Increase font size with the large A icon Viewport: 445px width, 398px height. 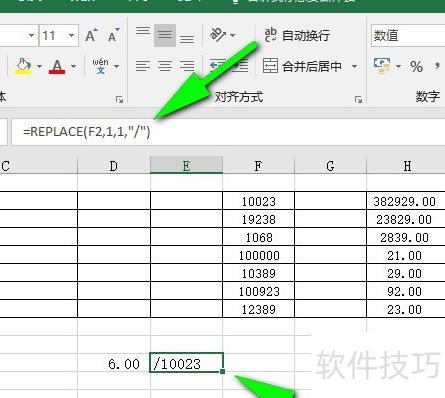tap(91, 35)
